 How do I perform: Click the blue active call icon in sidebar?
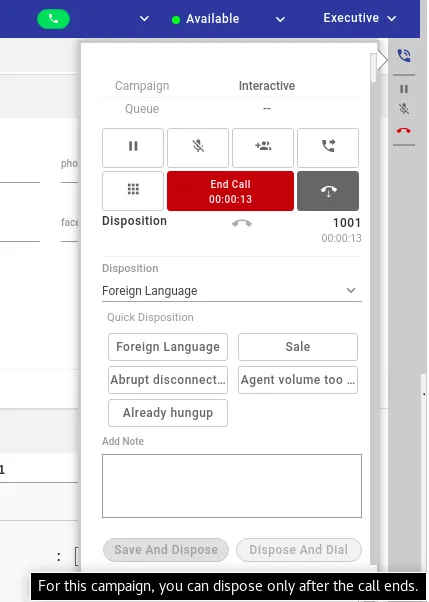pyautogui.click(x=404, y=56)
